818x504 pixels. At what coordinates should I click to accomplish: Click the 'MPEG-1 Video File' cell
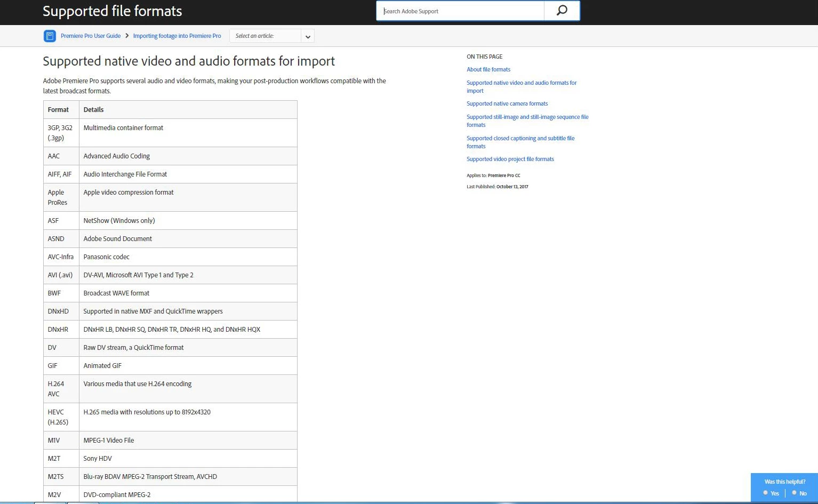click(x=188, y=441)
